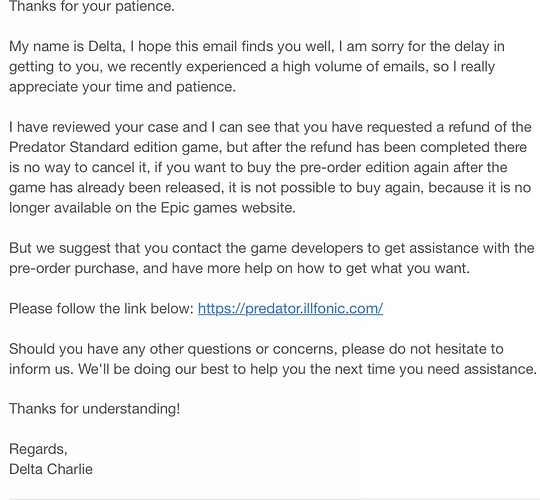
Task: Click the 'Thanks for understanding!' line
Action: (x=94, y=409)
